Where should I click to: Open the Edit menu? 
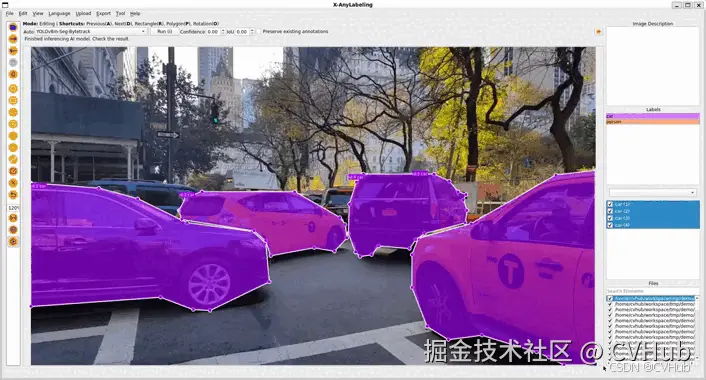23,14
